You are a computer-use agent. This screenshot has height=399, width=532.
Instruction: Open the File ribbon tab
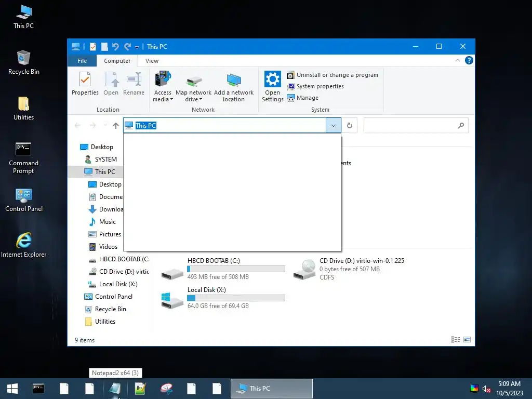click(82, 61)
